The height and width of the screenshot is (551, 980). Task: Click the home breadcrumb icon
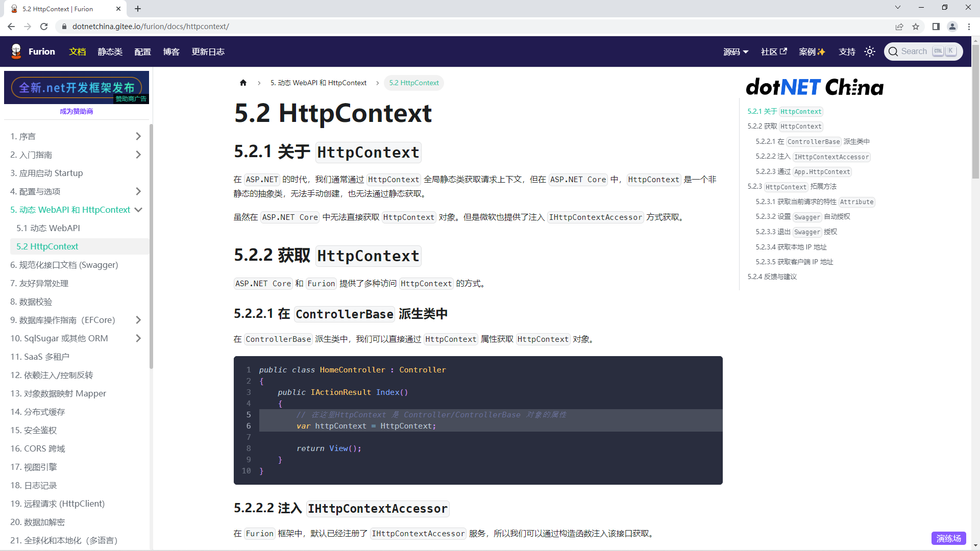click(243, 83)
